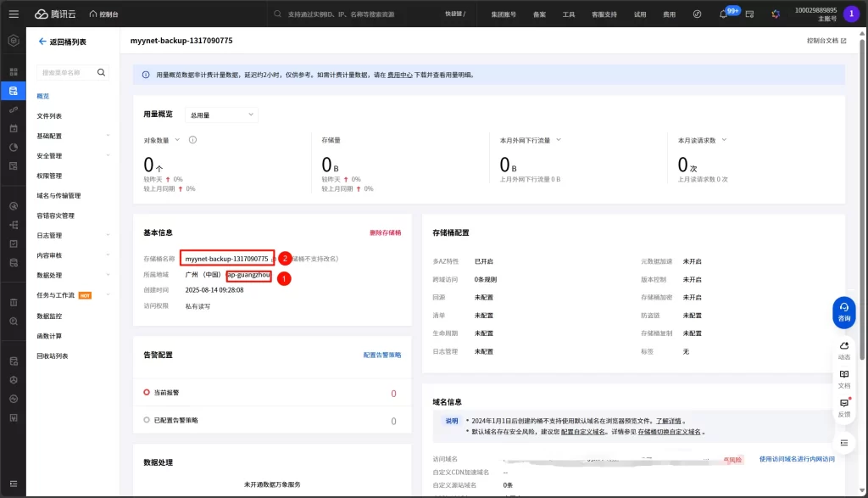Click the 动态 updates icon on right edge

coord(843,350)
